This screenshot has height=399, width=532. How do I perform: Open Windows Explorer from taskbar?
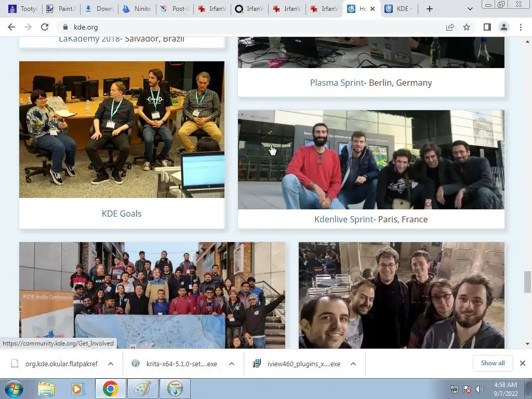point(46,389)
